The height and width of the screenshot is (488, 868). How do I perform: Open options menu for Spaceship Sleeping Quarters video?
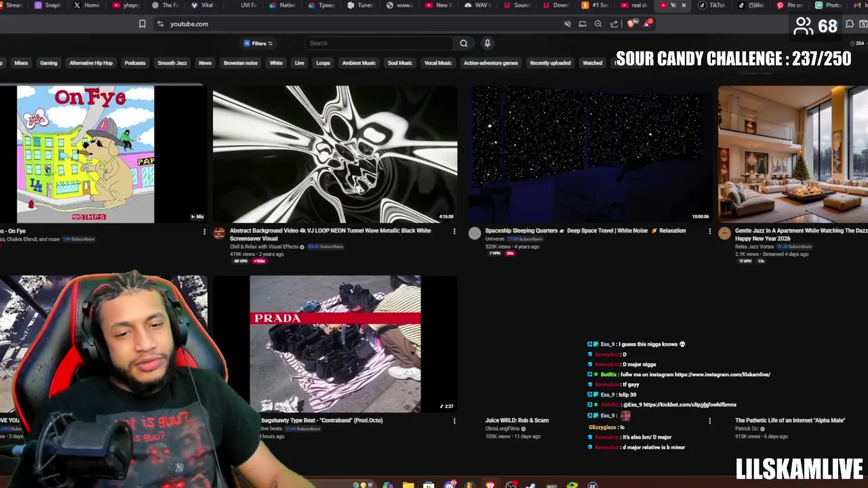click(x=710, y=231)
